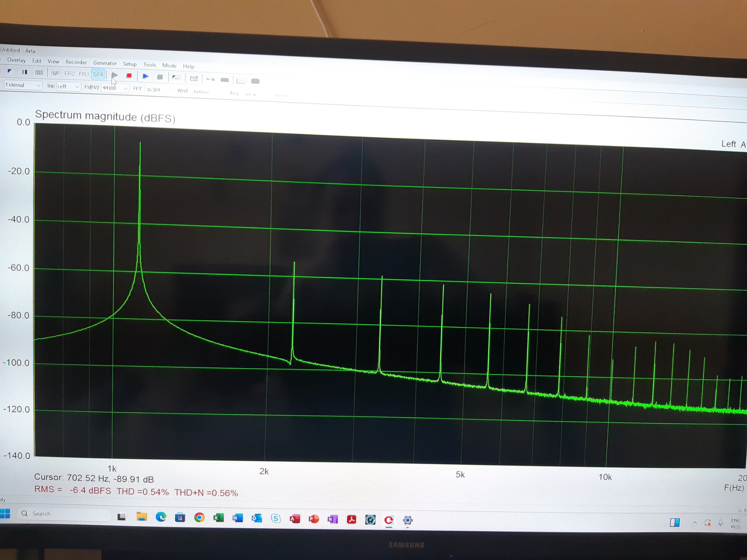Start recording with gray play button
This screenshot has width=747, height=560.
(115, 75)
